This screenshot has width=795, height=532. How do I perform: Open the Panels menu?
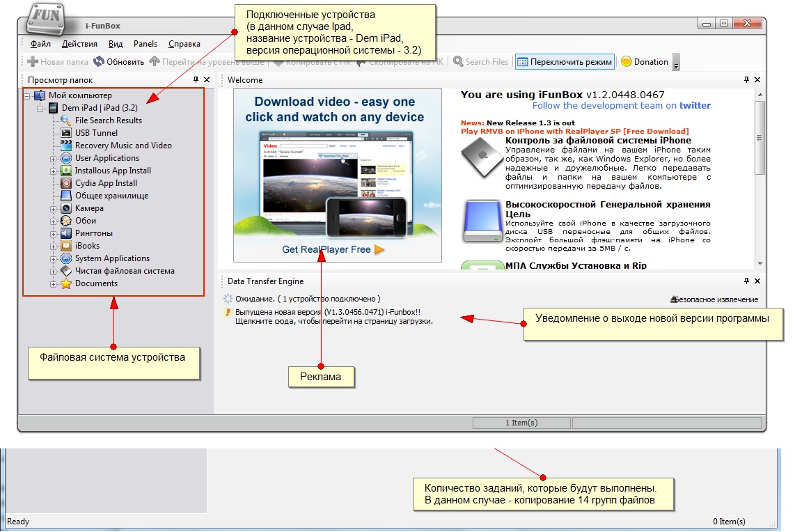145,44
